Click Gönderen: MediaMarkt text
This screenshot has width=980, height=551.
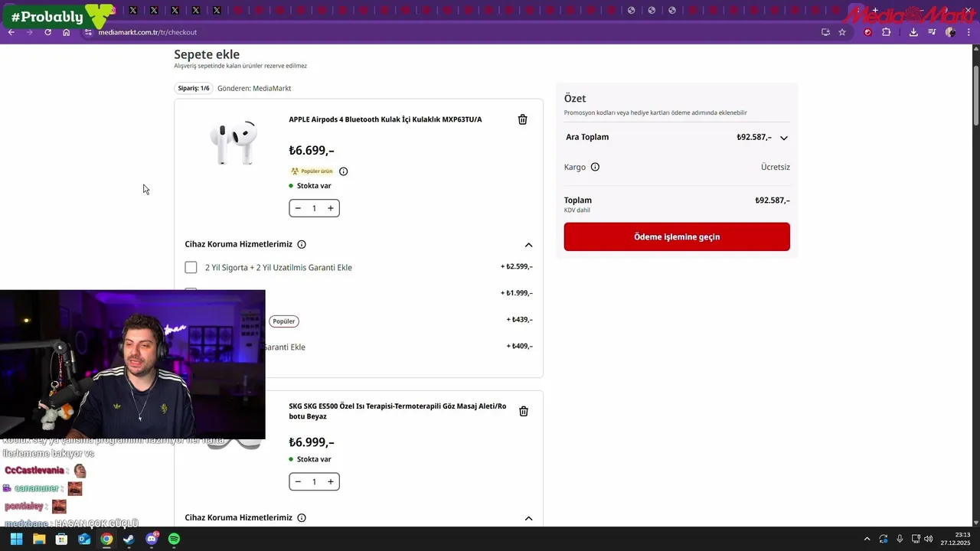(x=254, y=88)
